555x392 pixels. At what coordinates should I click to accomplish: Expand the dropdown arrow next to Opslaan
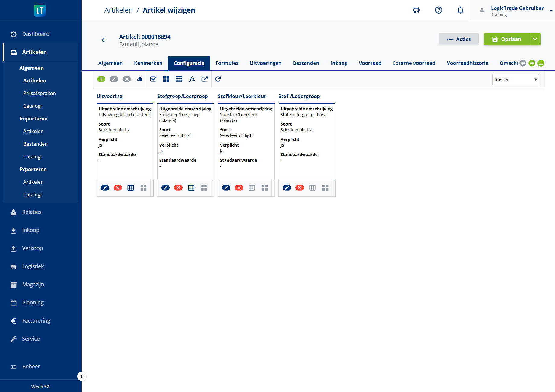534,39
